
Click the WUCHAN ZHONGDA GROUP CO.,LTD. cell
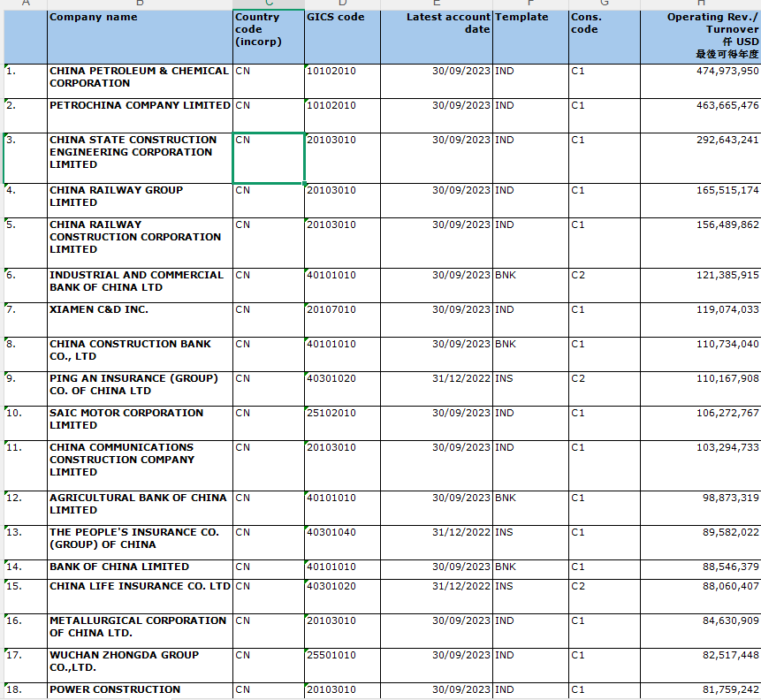point(140,661)
